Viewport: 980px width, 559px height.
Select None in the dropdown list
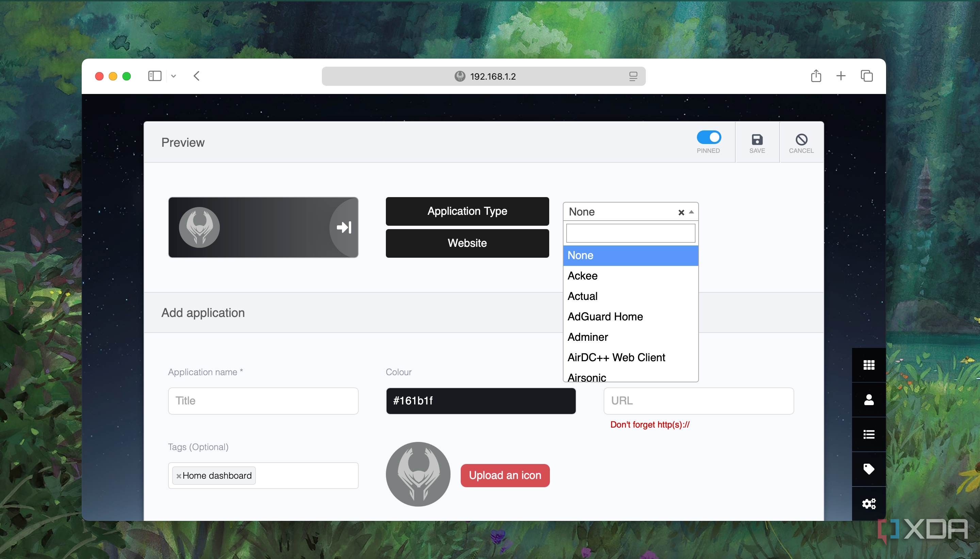pos(631,255)
